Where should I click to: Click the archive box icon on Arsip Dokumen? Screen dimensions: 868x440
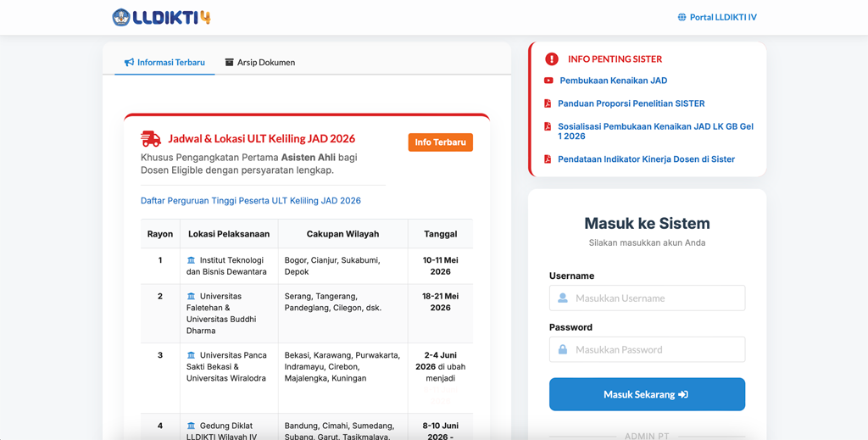pos(230,63)
